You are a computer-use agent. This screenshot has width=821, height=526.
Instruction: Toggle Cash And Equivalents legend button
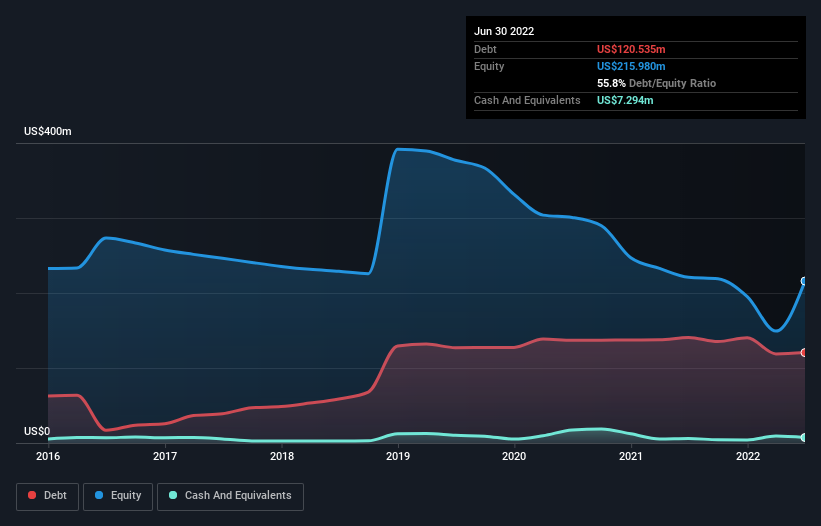coord(230,496)
